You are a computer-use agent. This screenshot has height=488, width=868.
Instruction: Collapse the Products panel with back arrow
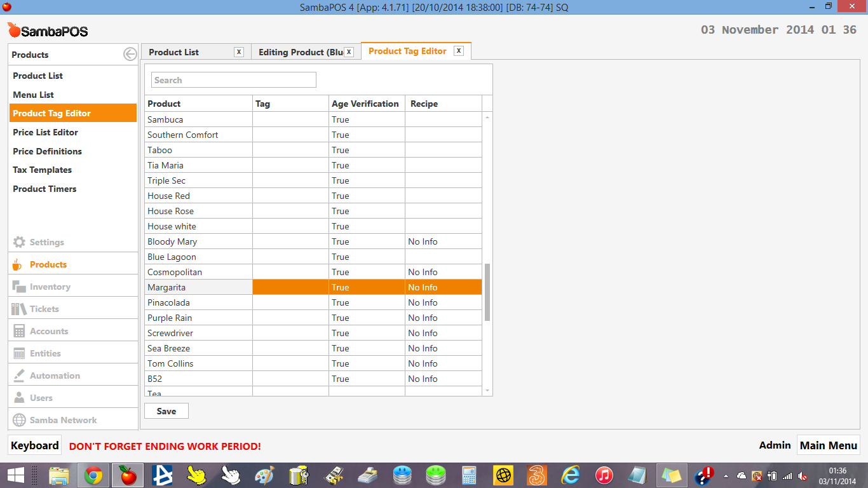[130, 55]
